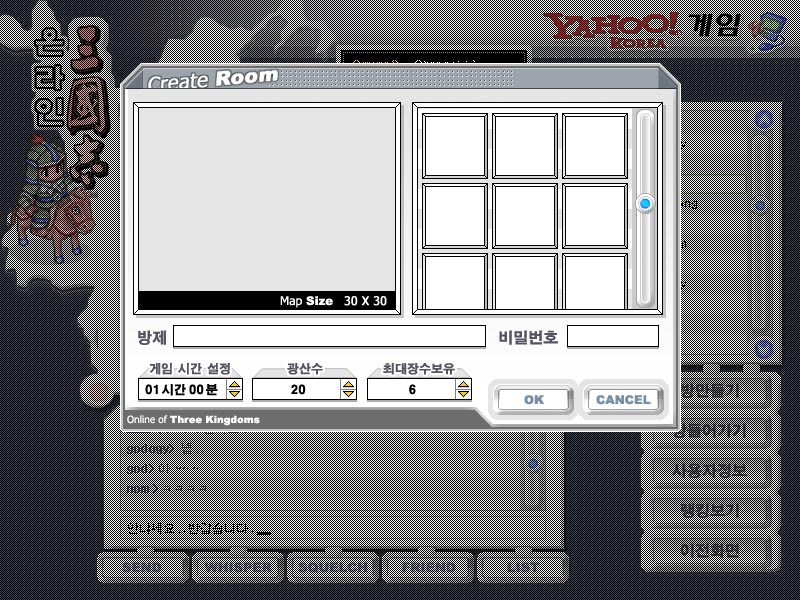Click the blue map list slider handle
800x600 pixels.
645,204
